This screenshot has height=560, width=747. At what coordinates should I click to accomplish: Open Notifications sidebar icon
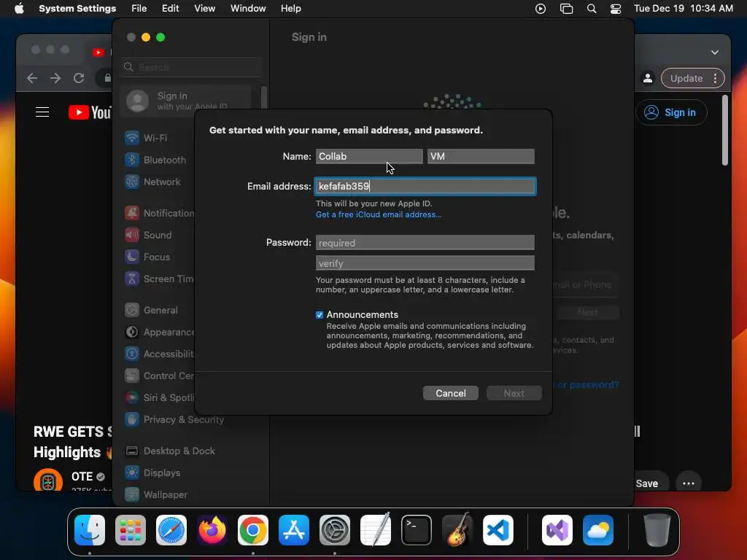[x=132, y=213]
